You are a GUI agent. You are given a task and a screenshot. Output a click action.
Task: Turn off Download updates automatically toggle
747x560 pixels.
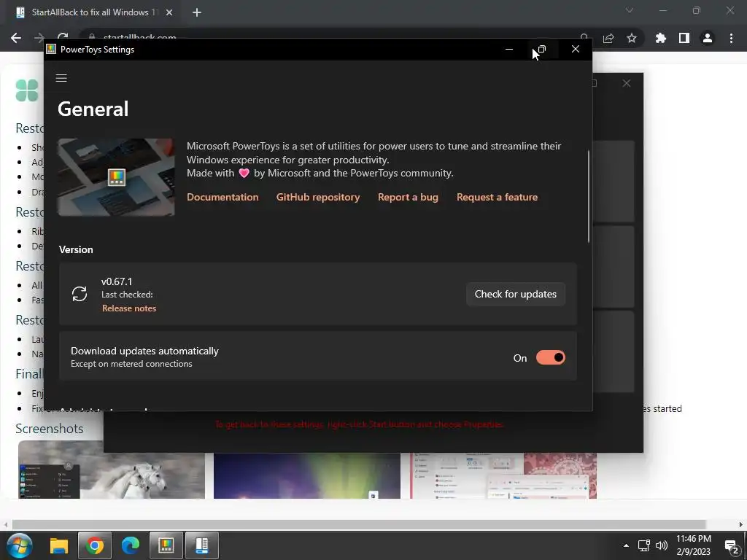(550, 357)
